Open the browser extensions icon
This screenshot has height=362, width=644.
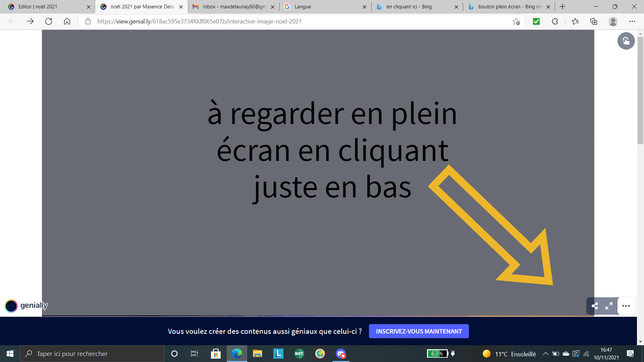555,21
